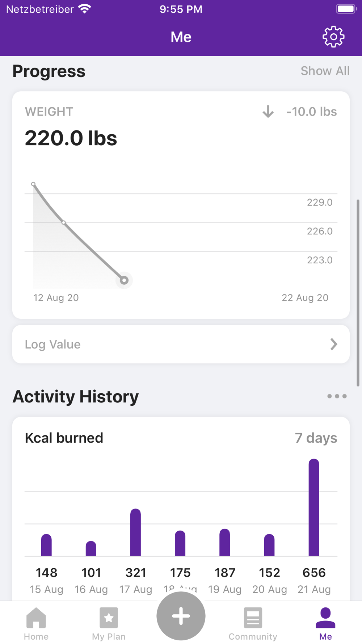Change the 7 days range
This screenshot has width=362, height=644.
[316, 438]
